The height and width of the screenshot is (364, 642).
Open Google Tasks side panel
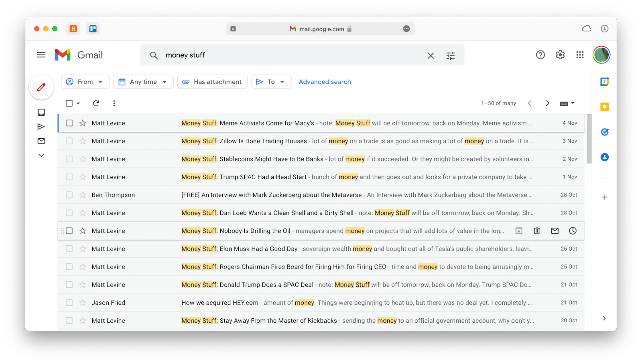coord(605,132)
